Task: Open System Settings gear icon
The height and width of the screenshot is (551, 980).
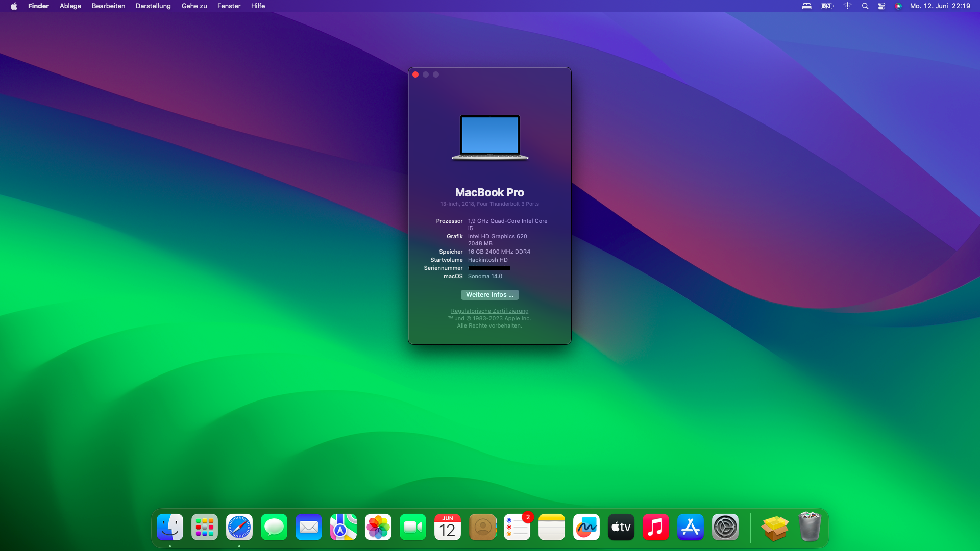Action: pos(725,527)
